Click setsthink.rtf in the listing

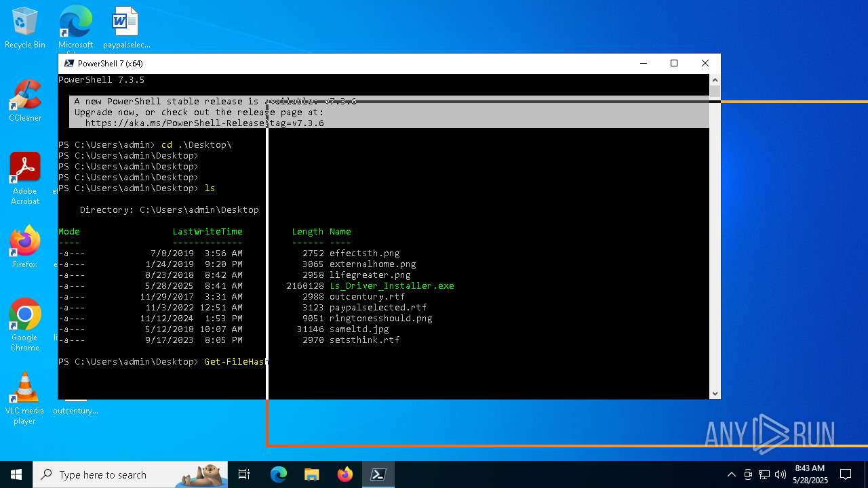tap(364, 340)
